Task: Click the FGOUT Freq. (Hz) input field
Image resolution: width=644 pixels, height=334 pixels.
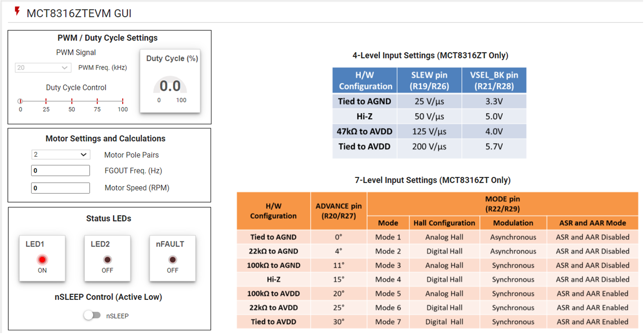Action: (x=60, y=170)
